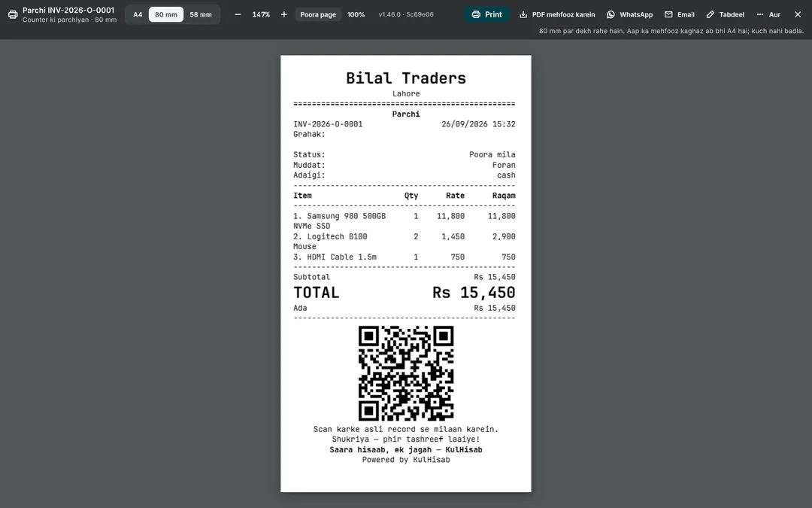
Task: Close the receipt preview
Action: [798, 14]
